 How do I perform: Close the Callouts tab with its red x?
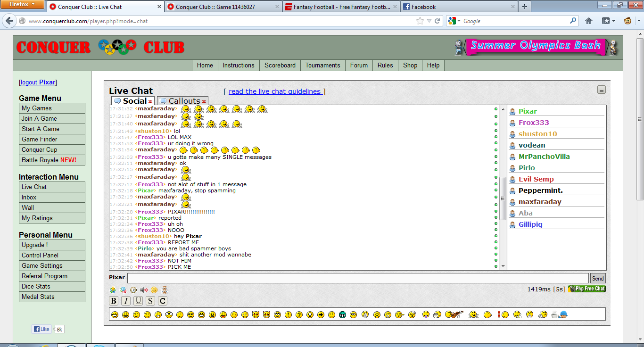[204, 101]
